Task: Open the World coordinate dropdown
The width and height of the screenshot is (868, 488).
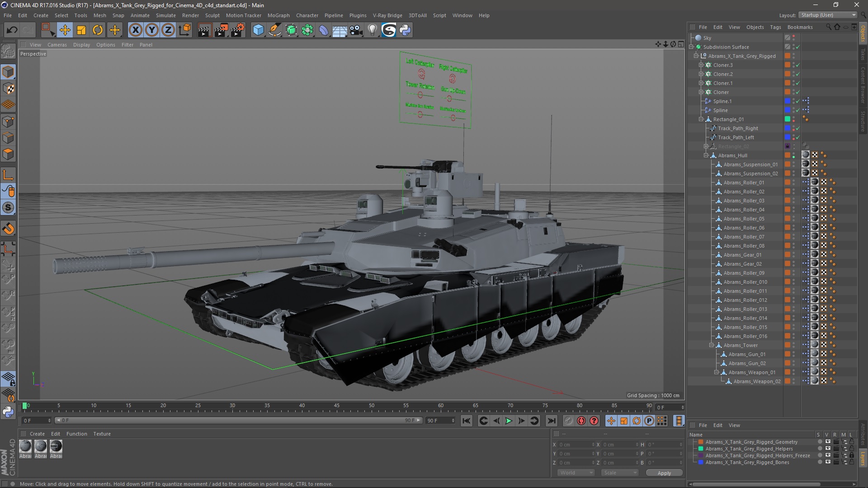Action: pos(576,473)
